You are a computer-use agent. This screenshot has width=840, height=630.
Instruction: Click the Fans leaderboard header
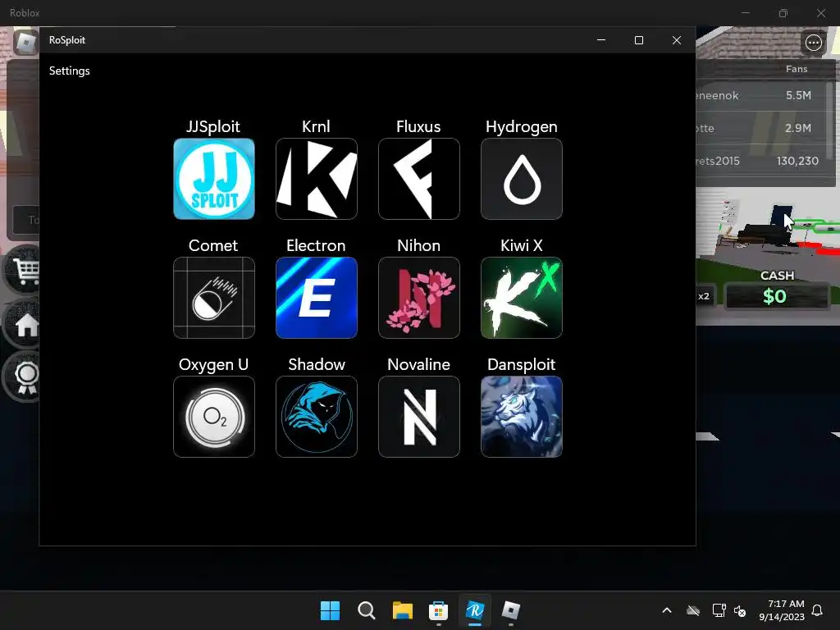pos(797,69)
